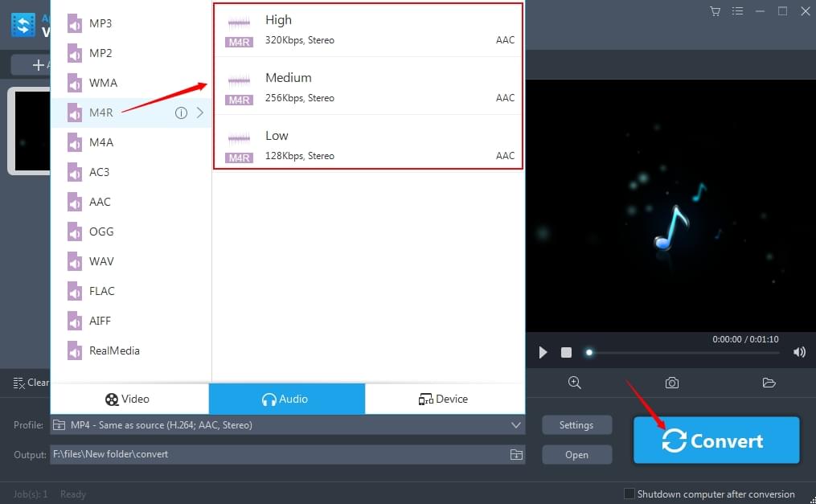816x504 pixels.
Task: Switch to the Device tab
Action: point(444,399)
